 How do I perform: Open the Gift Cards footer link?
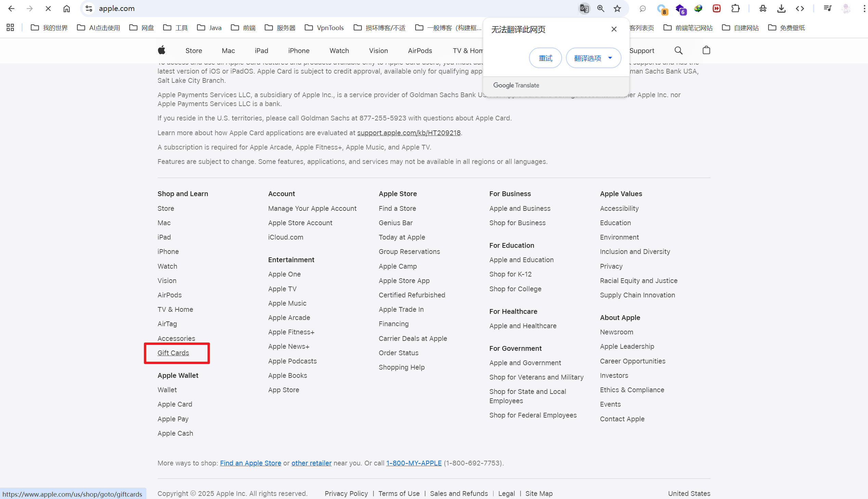(173, 353)
